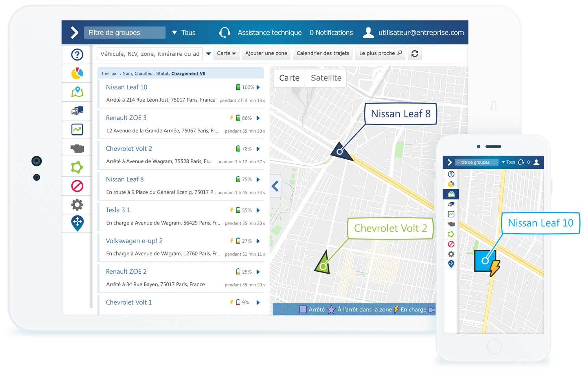Viewport: 588px width, 373px height.
Task: Click the headset Assistance technique icon
Action: tap(224, 33)
